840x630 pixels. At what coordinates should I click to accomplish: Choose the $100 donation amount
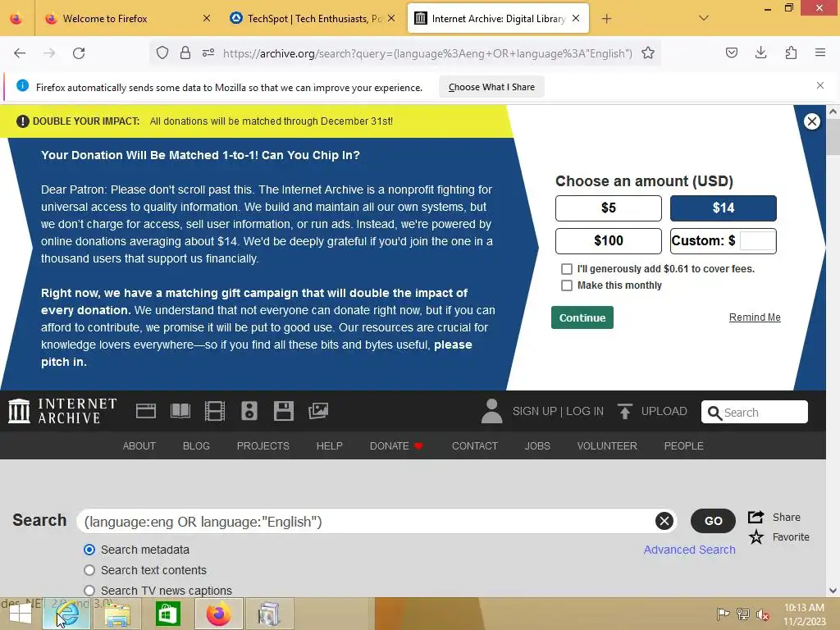609,240
